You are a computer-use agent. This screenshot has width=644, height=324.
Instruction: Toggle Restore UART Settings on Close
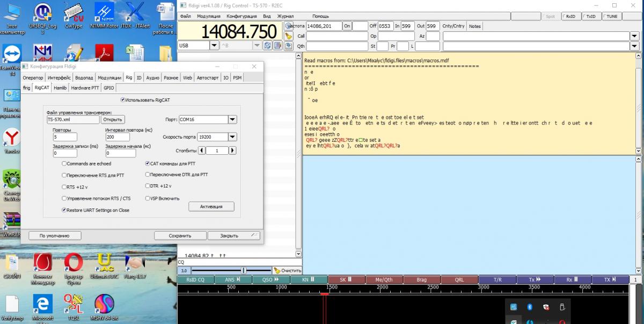point(64,210)
